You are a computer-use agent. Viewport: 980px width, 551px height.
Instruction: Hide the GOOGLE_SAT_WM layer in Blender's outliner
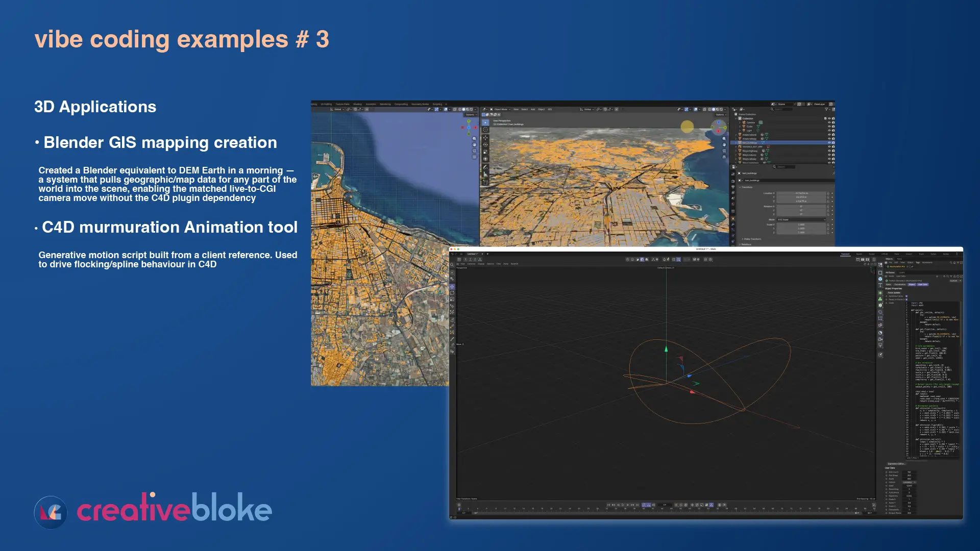[x=829, y=147]
